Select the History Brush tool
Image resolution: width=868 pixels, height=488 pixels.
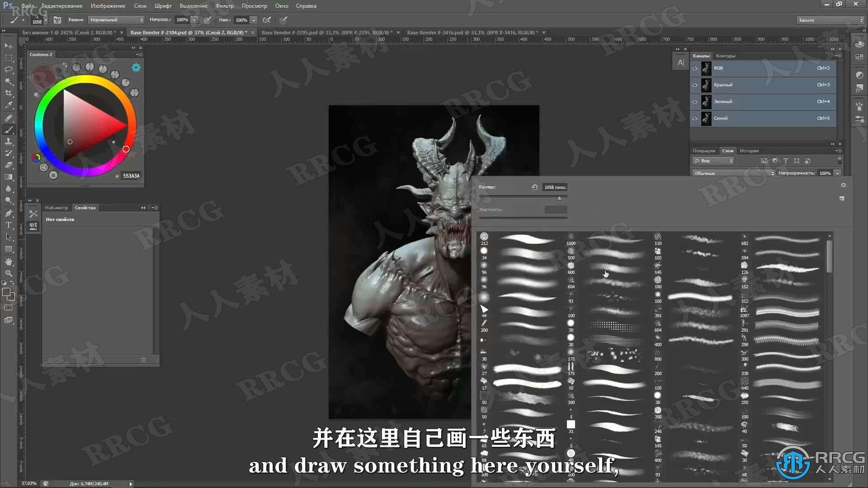point(9,153)
